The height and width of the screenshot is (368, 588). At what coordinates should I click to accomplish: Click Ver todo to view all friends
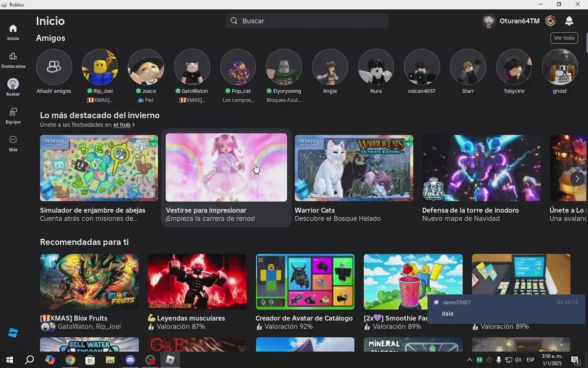(564, 37)
